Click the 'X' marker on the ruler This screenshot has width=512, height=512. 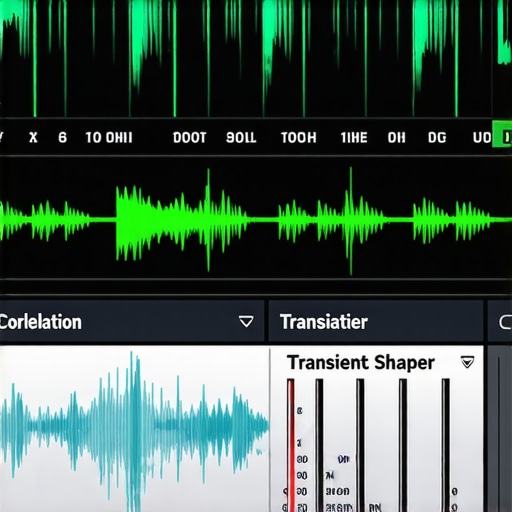[33, 138]
